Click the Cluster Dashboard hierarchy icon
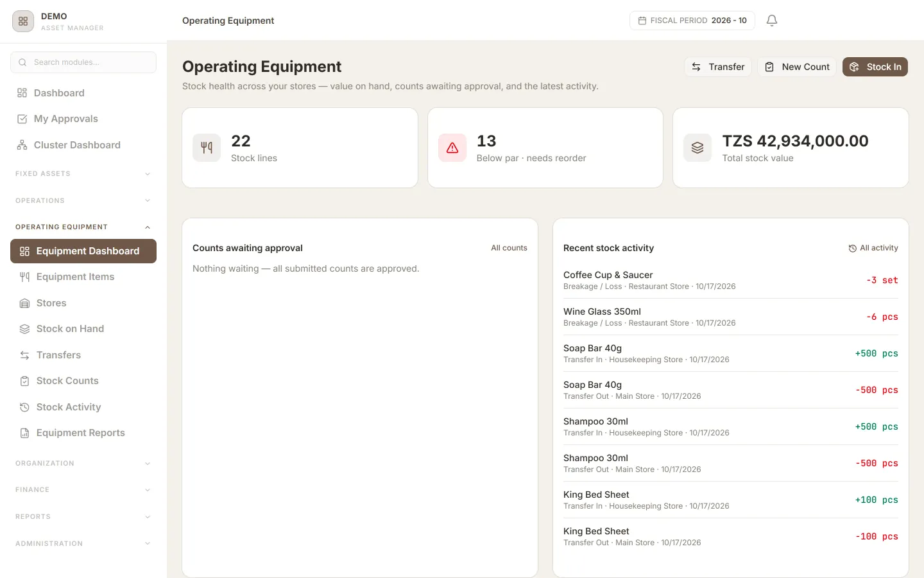This screenshot has width=924, height=578. pyautogui.click(x=22, y=145)
